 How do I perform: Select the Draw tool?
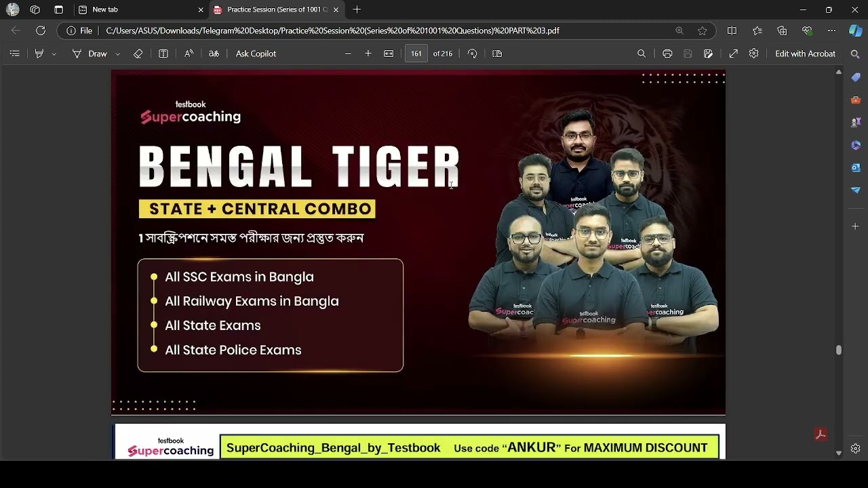pyautogui.click(x=90, y=54)
